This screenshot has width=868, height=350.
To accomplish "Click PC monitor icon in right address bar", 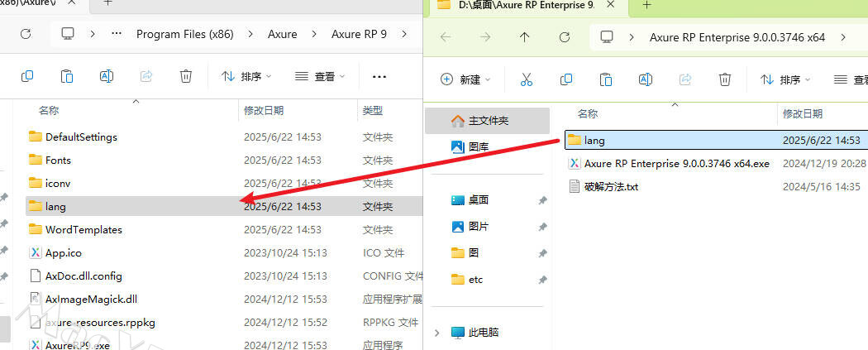I will [607, 37].
